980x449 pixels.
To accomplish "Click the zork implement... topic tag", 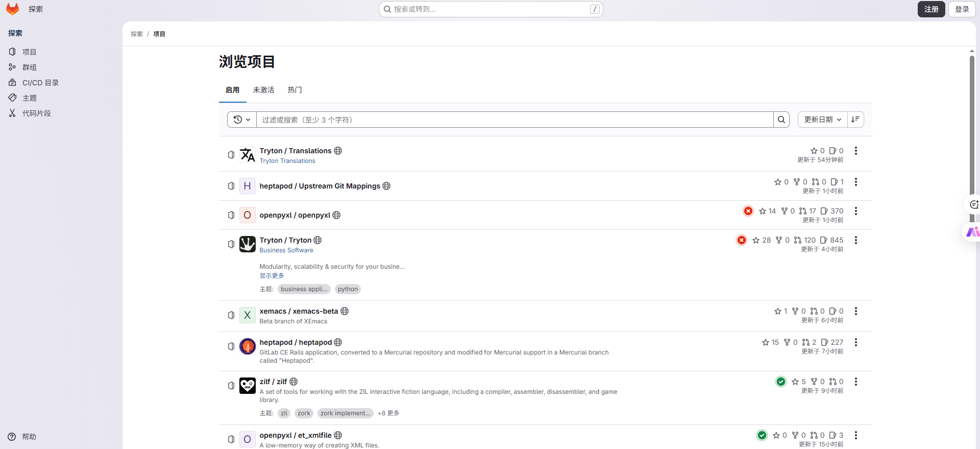I will pyautogui.click(x=346, y=413).
